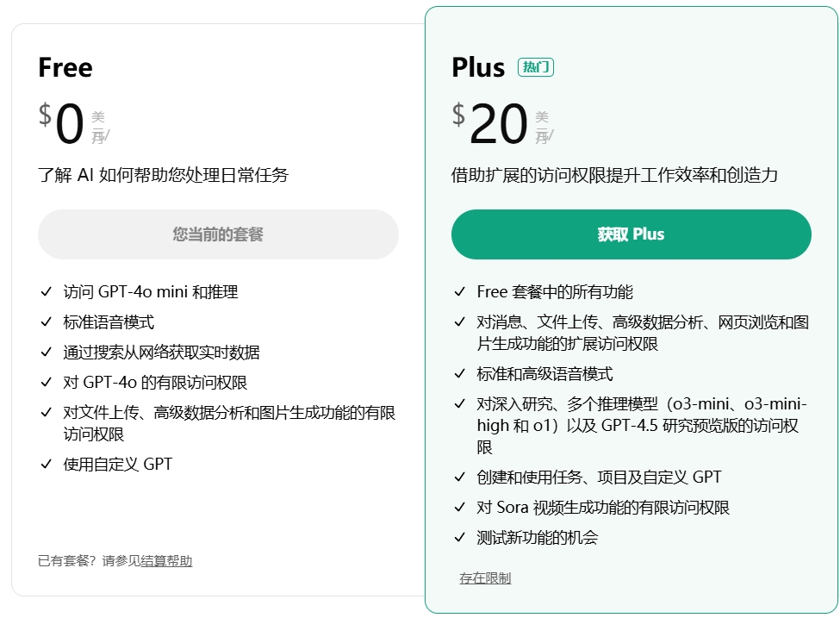The width and height of the screenshot is (840, 618).
Task: Click the $20 price on Plus card
Action: [490, 124]
